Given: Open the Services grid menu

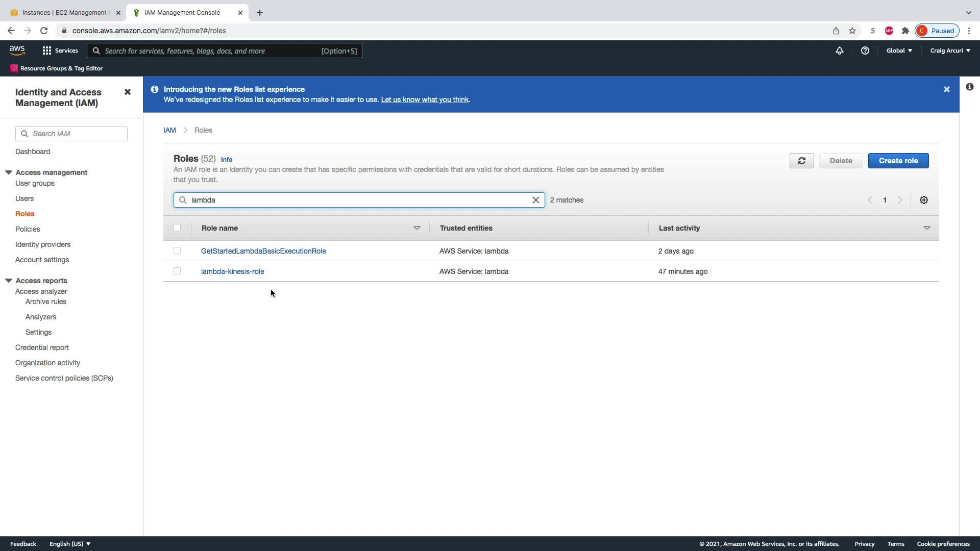Looking at the screenshot, I should pyautogui.click(x=60, y=51).
